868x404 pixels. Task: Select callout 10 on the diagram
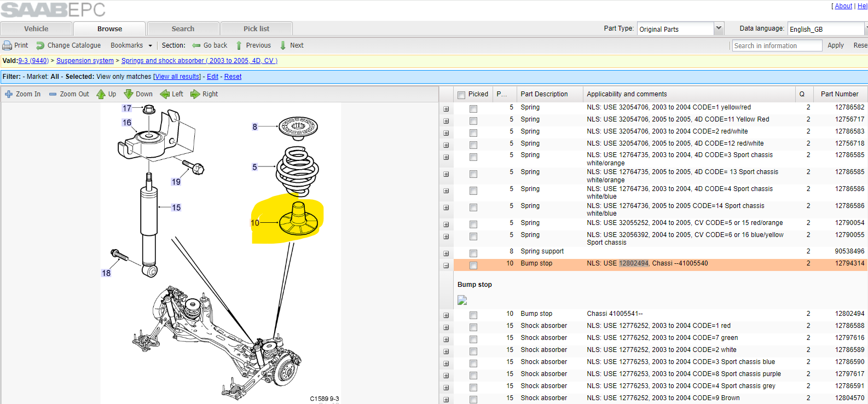click(255, 223)
